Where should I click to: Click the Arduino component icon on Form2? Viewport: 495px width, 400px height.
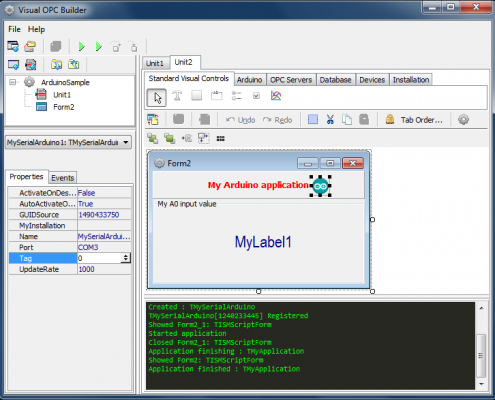pos(321,186)
